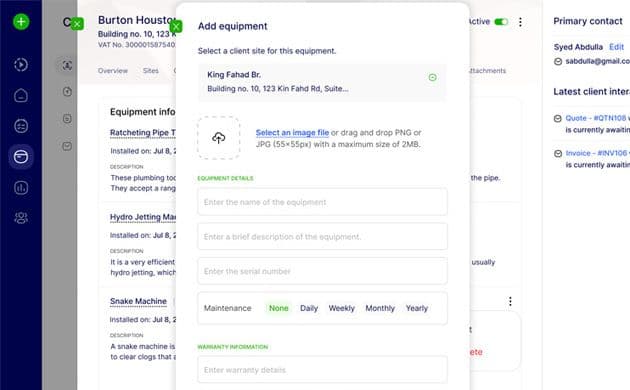Open the Invoice #INV106 link
The image size is (630, 390).
[x=597, y=153]
